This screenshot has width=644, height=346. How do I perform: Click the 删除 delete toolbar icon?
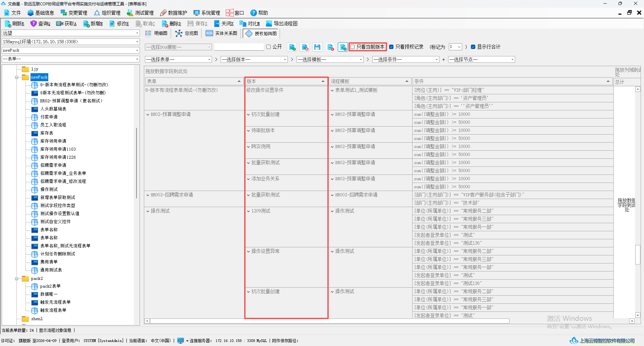point(165,23)
